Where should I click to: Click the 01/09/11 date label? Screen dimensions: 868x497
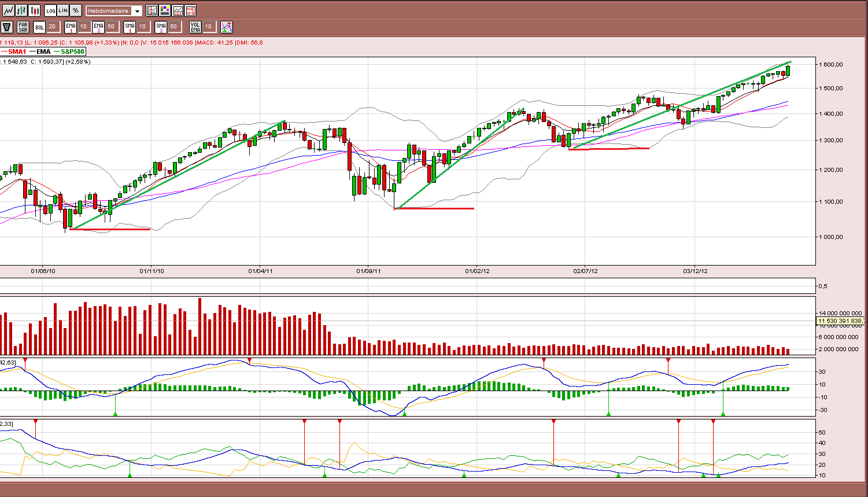[x=368, y=271]
